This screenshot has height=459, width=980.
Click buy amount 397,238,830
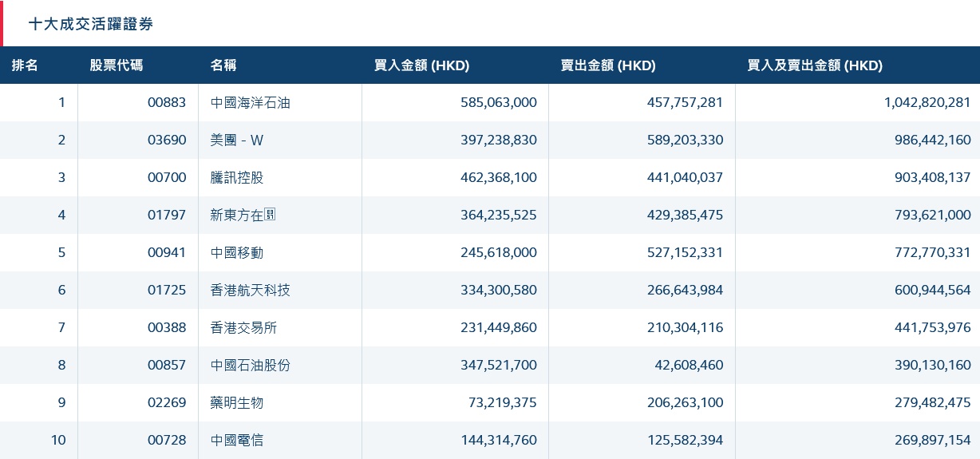pyautogui.click(x=499, y=140)
